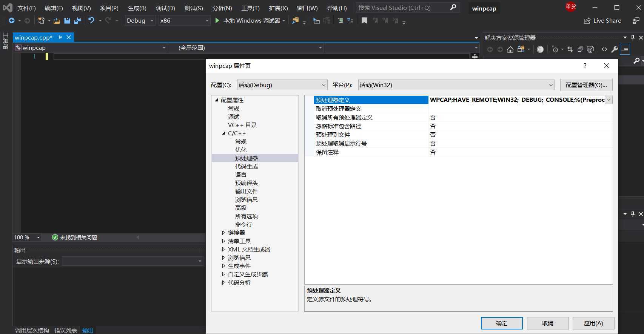The width and height of the screenshot is (644, 334).
Task: Open the Debug solution configuration dropdown
Action: (140, 21)
